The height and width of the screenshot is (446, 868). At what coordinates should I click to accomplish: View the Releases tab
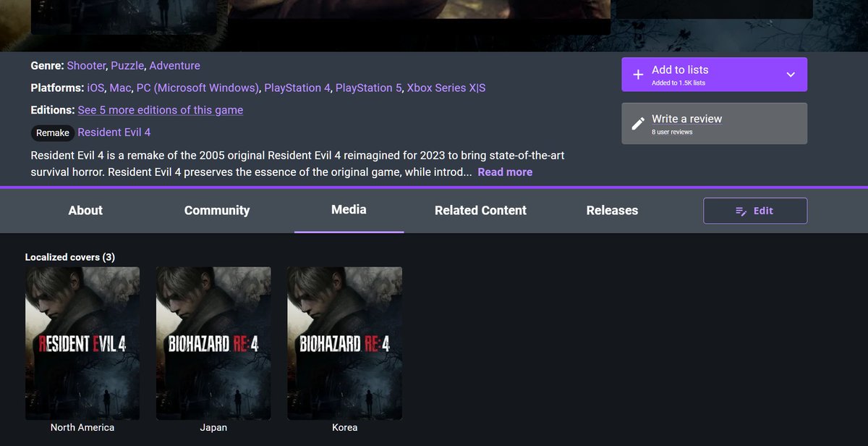coord(612,210)
